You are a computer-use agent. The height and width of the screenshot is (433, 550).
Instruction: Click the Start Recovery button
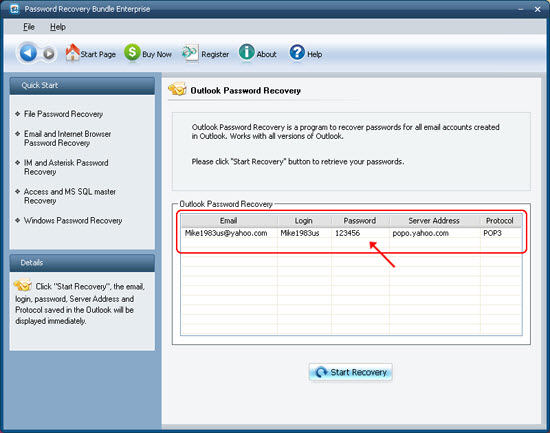tap(350, 372)
